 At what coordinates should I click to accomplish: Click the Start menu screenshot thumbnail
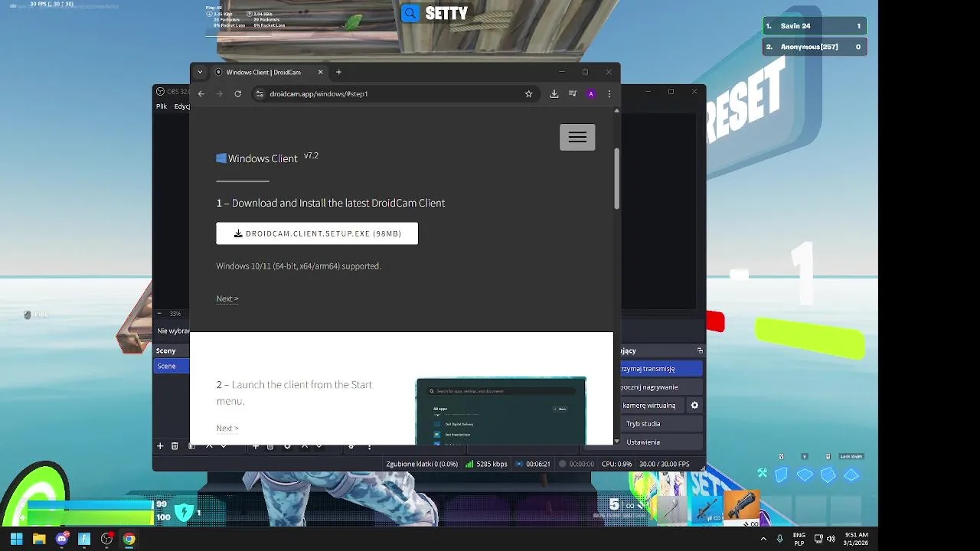tap(501, 410)
